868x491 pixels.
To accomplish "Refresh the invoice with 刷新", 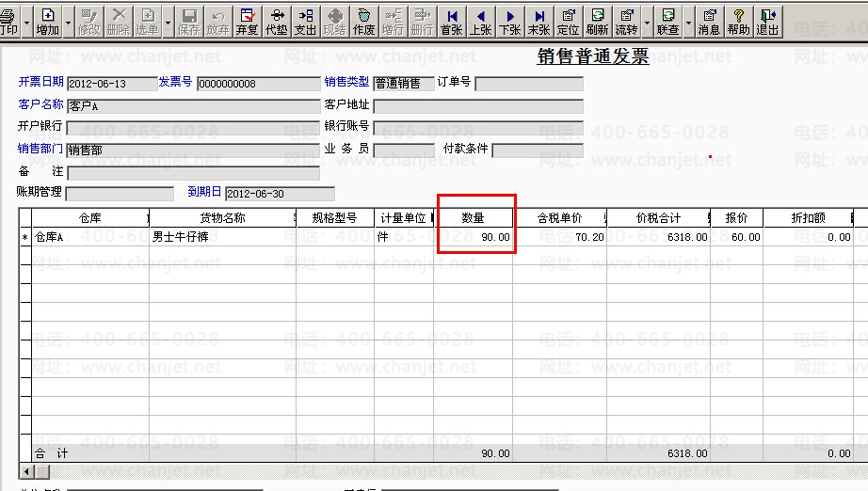I will [x=597, y=22].
